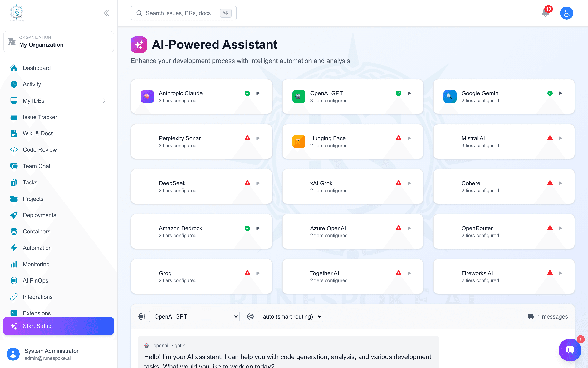Open Code Review in sidebar
Viewport: 588px width, 368px height.
coord(58,150)
